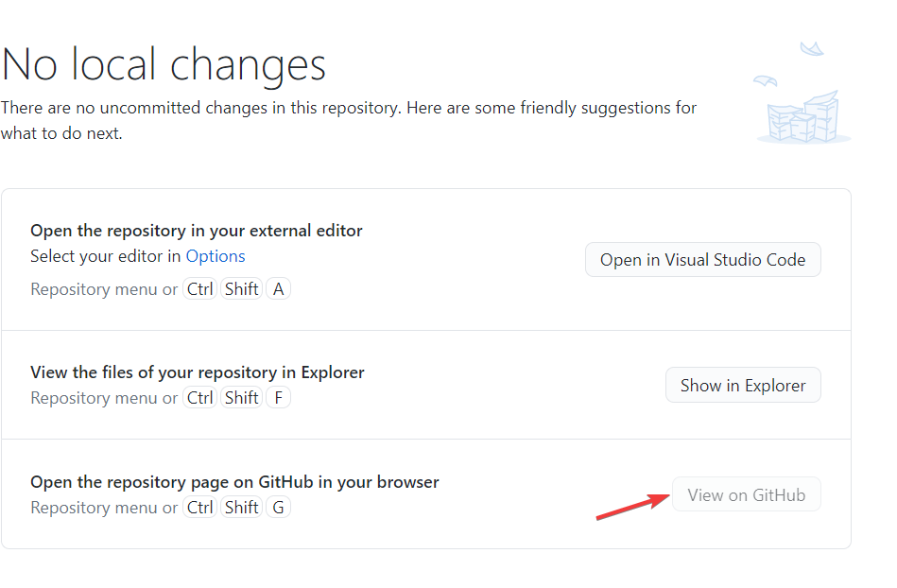Click the A key badge for external editor shortcut
Viewport: 897px width, 588px height.
tap(278, 288)
